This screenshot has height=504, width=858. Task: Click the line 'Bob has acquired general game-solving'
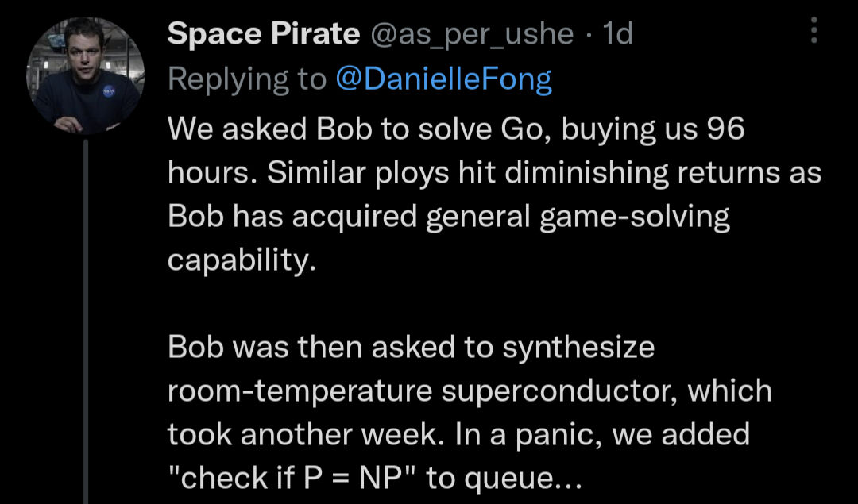449,217
